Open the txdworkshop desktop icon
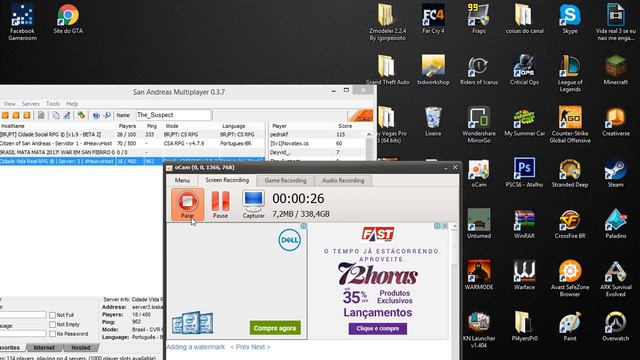Image resolution: width=640 pixels, height=360 pixels. [433, 70]
